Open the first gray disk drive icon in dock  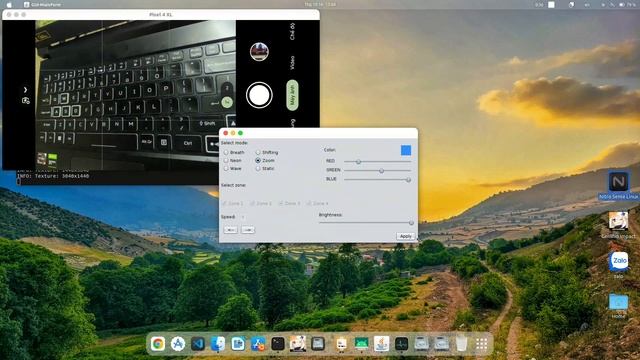pos(421,344)
